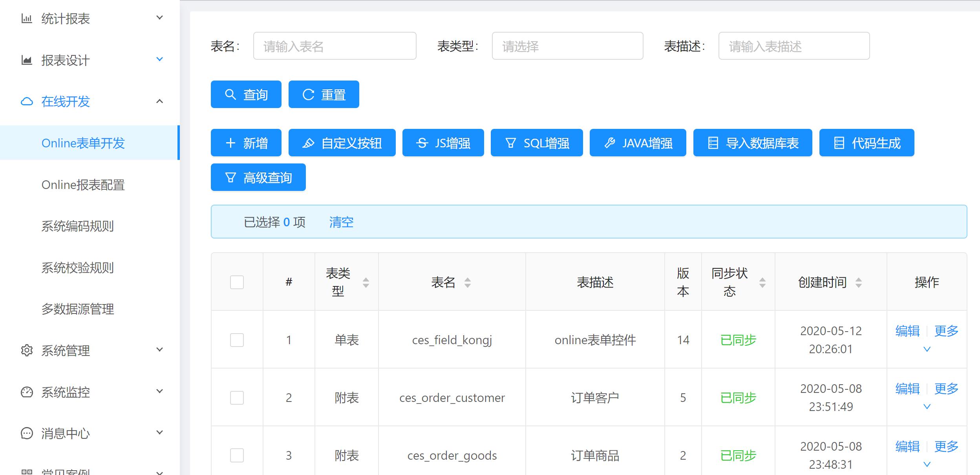This screenshot has height=475, width=980.
Task: Collapse the 在线开发 menu chevron
Action: point(159,101)
